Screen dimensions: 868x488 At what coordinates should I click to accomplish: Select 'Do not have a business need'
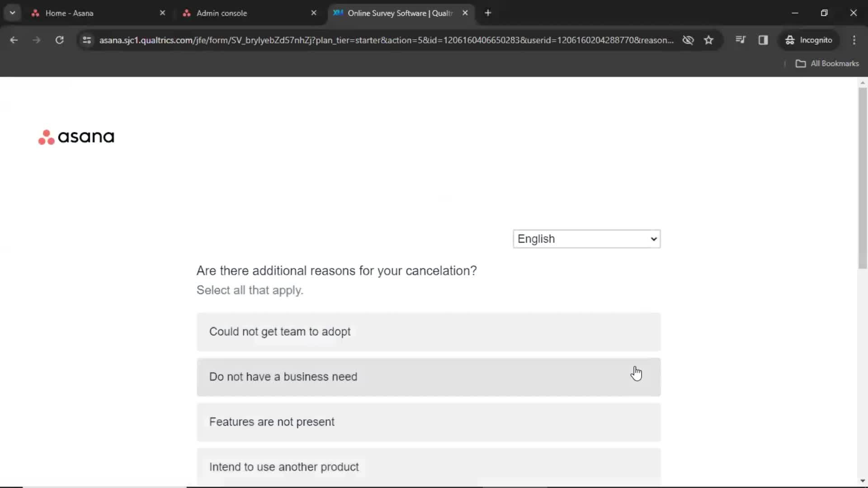click(428, 376)
